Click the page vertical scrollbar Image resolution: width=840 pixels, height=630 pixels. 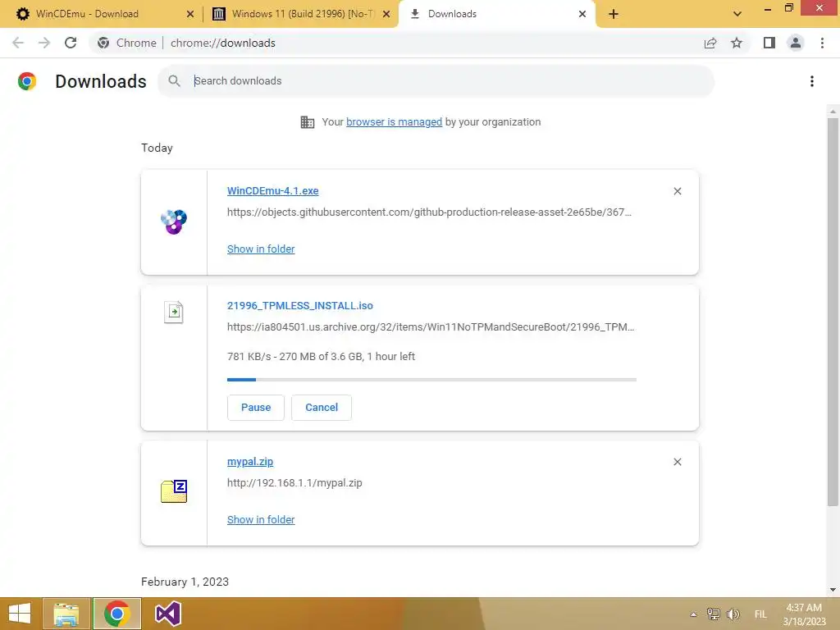(833, 311)
